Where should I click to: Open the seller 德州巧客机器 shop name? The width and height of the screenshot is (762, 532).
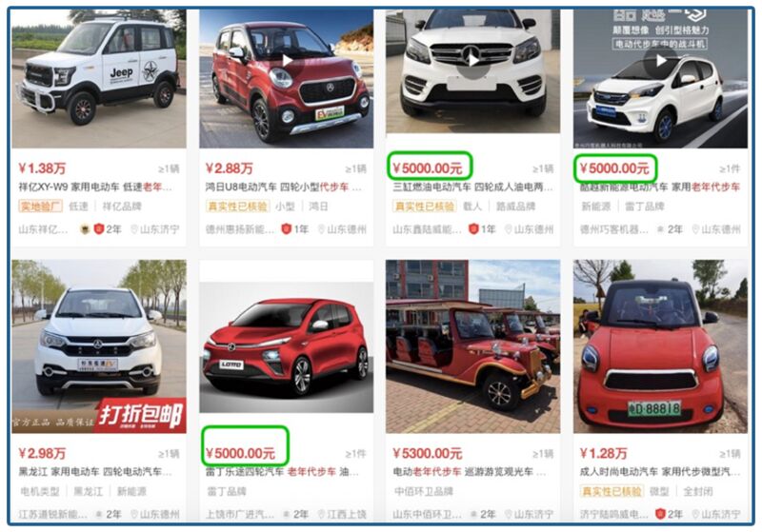[613, 229]
